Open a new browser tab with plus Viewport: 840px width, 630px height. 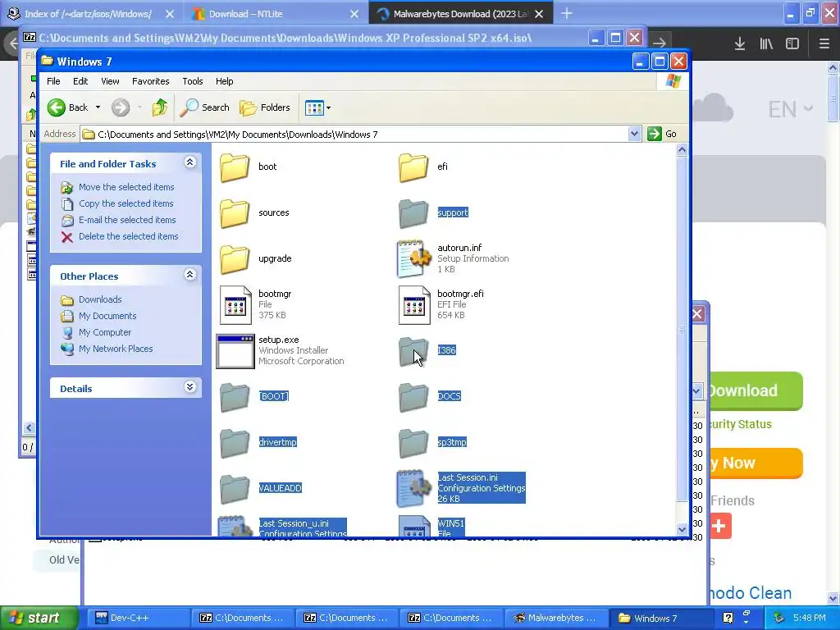567,14
